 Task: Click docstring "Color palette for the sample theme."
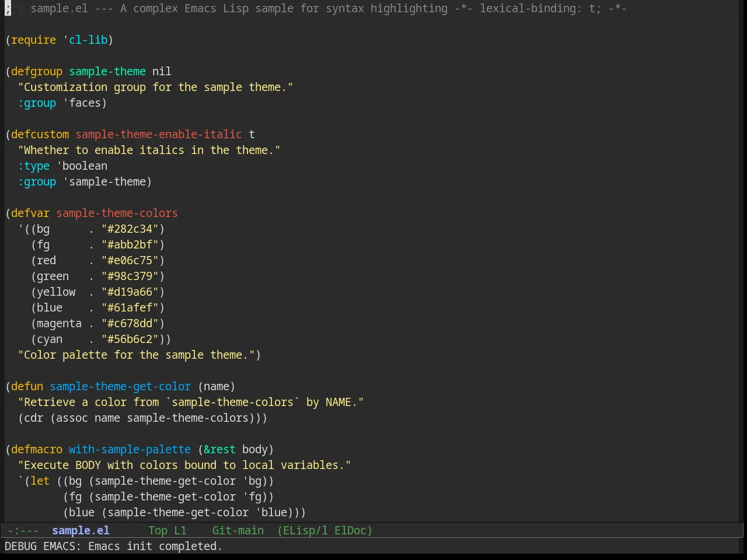click(x=136, y=355)
